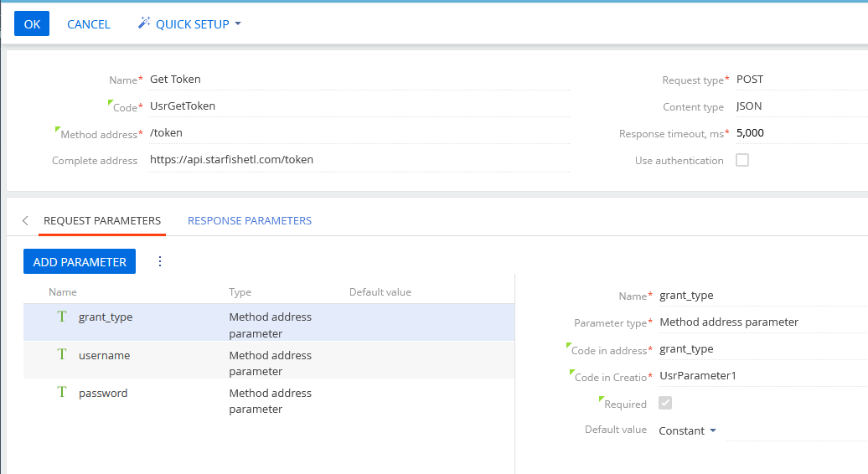868x474 pixels.
Task: Open the Content type JSON dropdown
Action: click(802, 106)
